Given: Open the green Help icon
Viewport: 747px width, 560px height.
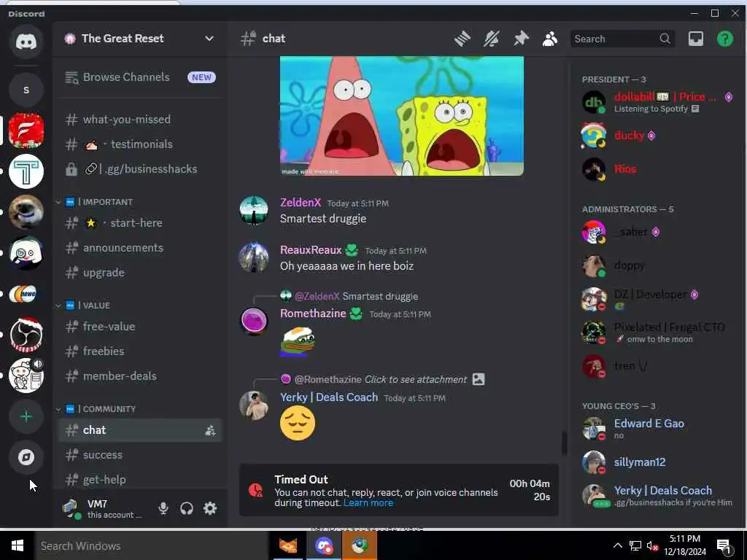Looking at the screenshot, I should [x=725, y=39].
